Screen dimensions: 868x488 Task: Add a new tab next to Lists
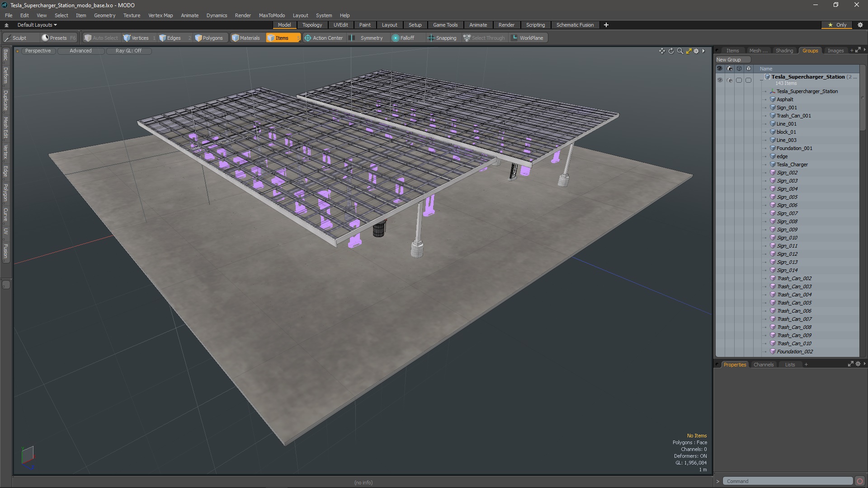[x=806, y=365]
